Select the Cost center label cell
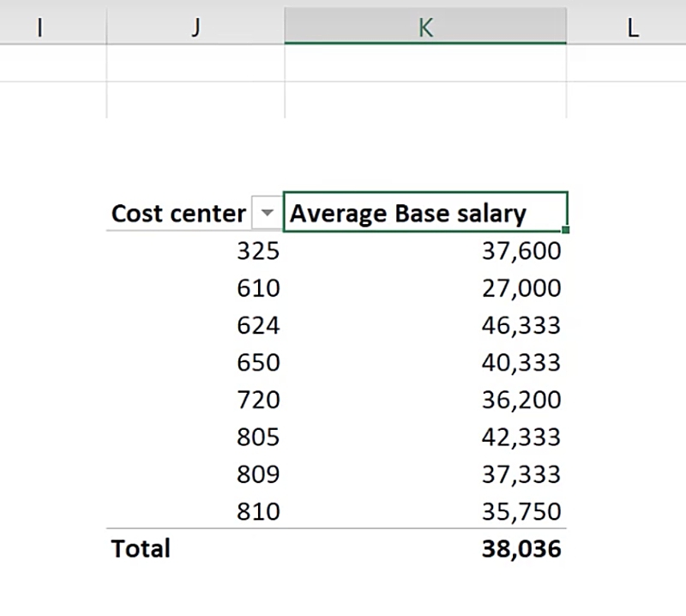686x616 pixels. tap(178, 214)
